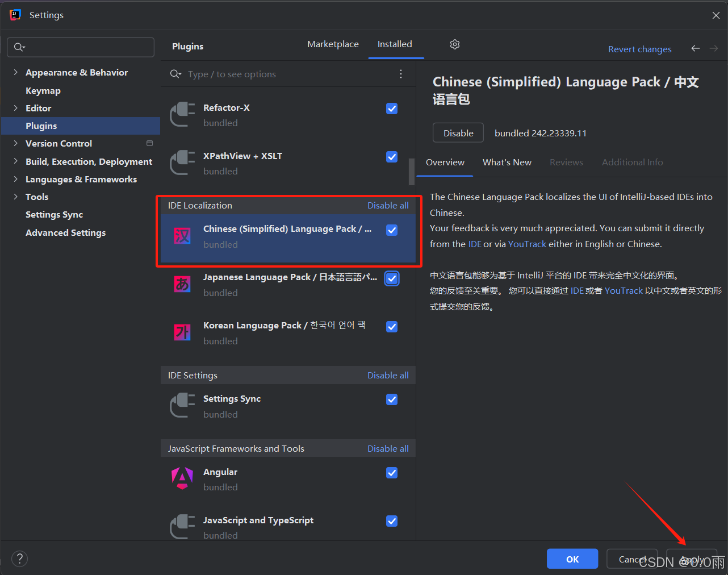Expand the Languages & Frameworks node
The width and height of the screenshot is (728, 575).
tap(15, 179)
